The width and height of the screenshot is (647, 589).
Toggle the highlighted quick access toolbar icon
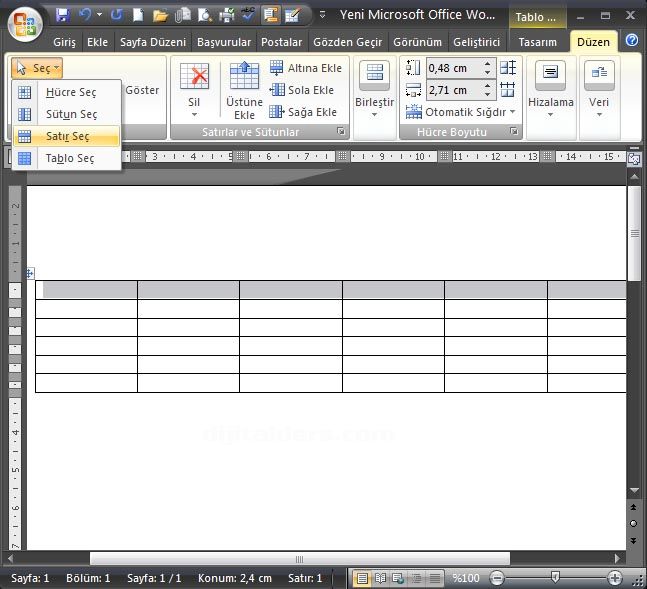271,15
